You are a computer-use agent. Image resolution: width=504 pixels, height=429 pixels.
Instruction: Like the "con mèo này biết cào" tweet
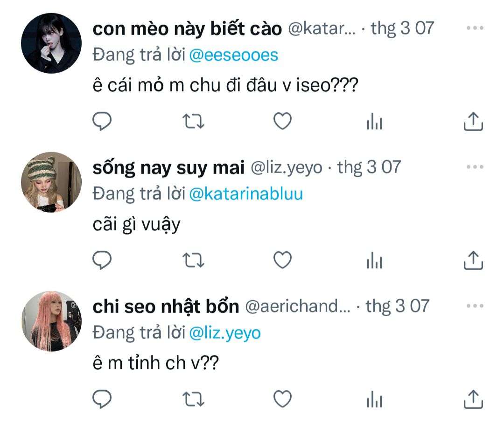[x=282, y=122]
